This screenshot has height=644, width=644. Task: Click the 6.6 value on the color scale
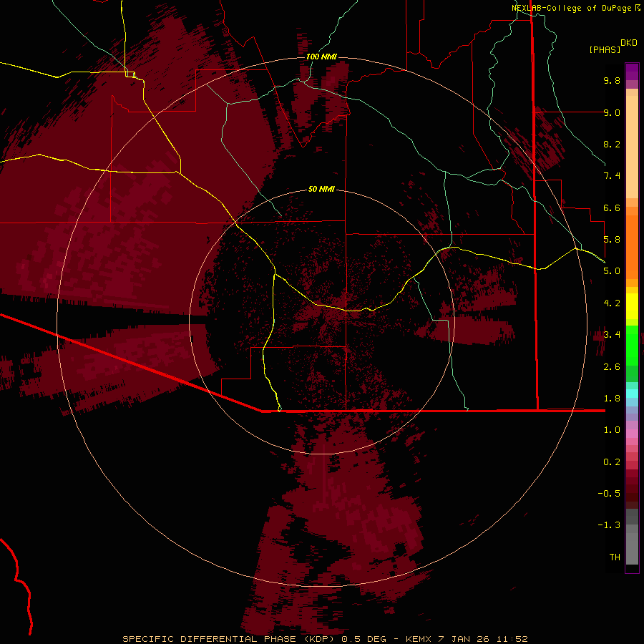click(x=612, y=208)
